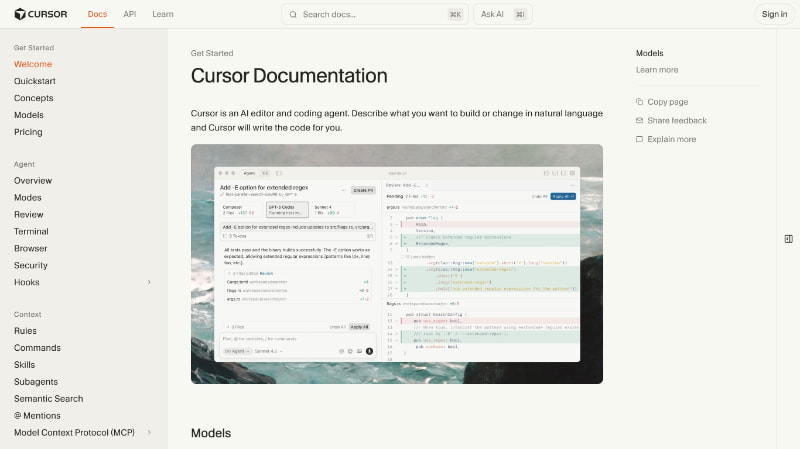Click the search magnifier icon
The image size is (800, 449).
point(293,15)
